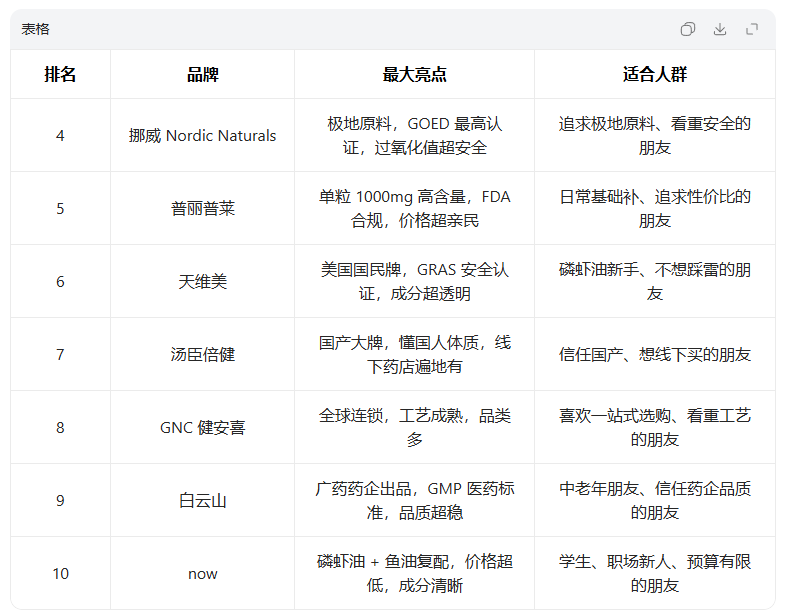Select the rank number 10 cell
This screenshot has height=616, width=787.
tap(60, 574)
